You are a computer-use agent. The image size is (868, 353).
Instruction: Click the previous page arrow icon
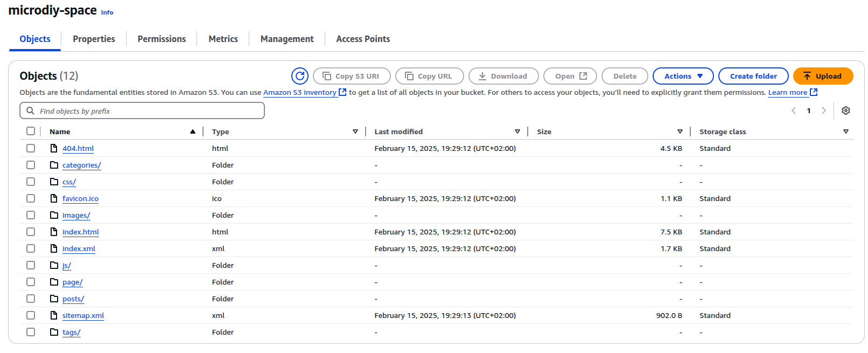793,110
